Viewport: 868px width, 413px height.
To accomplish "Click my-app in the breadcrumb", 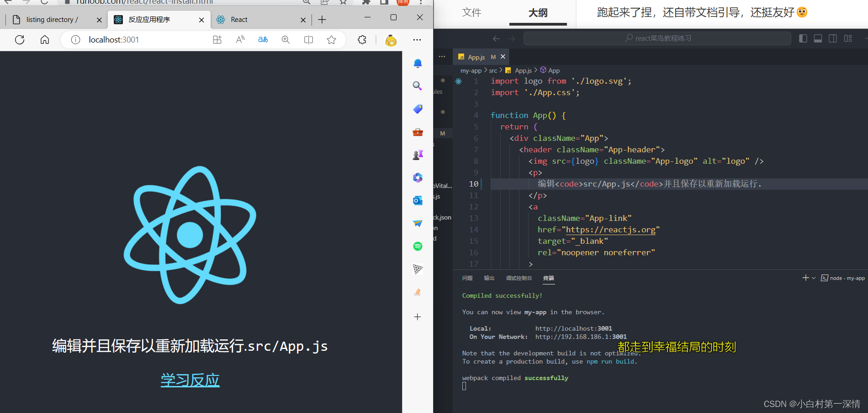I will (471, 70).
